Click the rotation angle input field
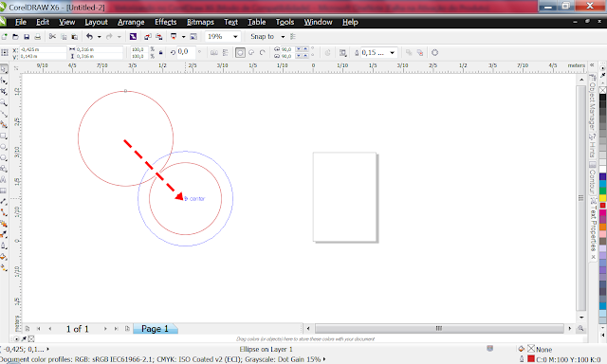 [x=186, y=52]
